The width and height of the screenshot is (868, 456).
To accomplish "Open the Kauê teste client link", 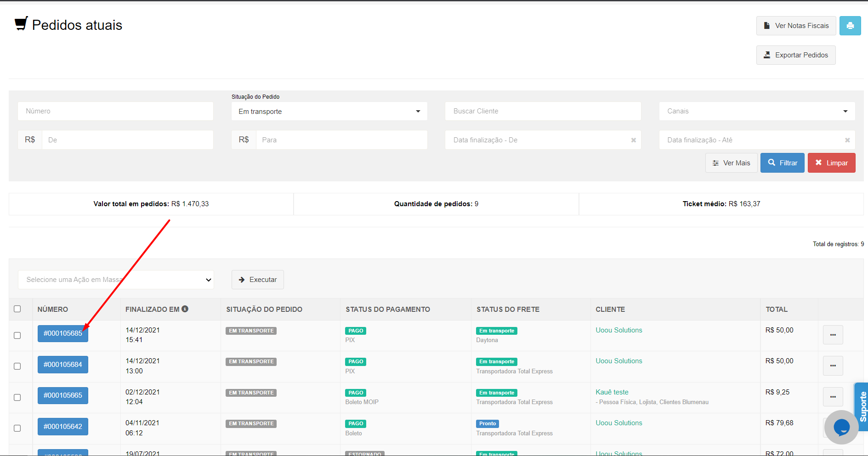I will (x=612, y=392).
